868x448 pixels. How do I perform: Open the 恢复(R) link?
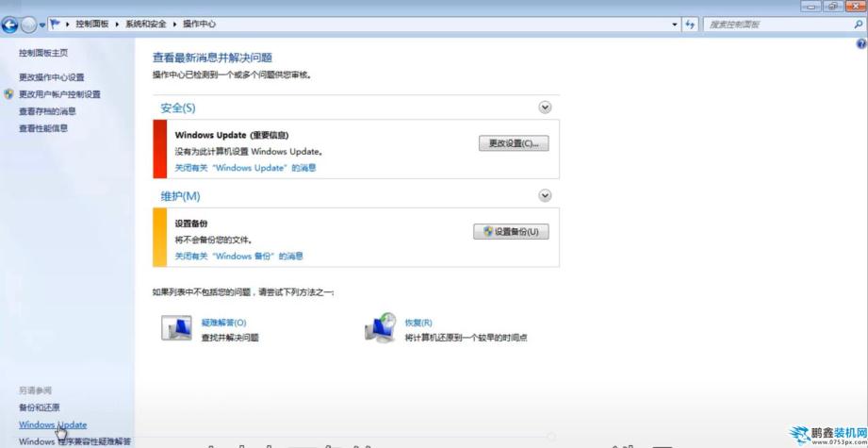coord(418,323)
